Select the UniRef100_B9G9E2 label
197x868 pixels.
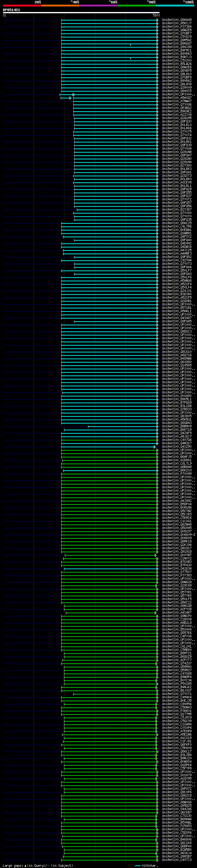click(177, 111)
